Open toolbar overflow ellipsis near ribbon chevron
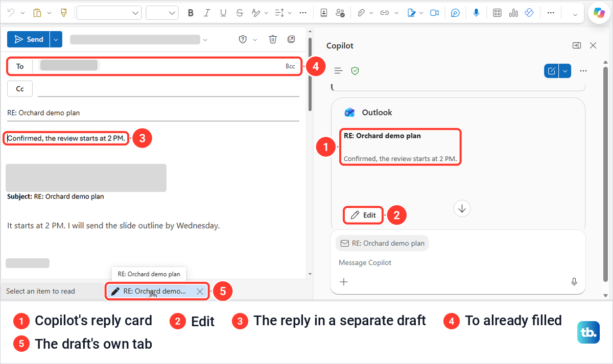This screenshot has width=613, height=364. click(x=550, y=13)
